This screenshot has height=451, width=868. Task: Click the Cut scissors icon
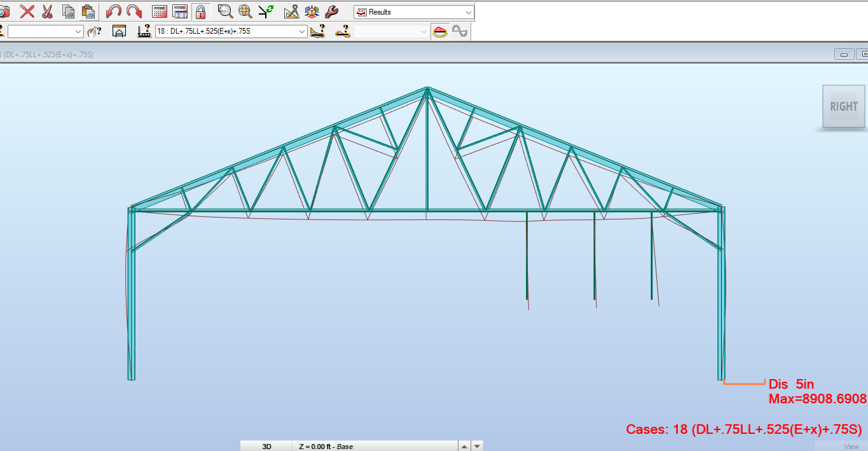(x=48, y=11)
